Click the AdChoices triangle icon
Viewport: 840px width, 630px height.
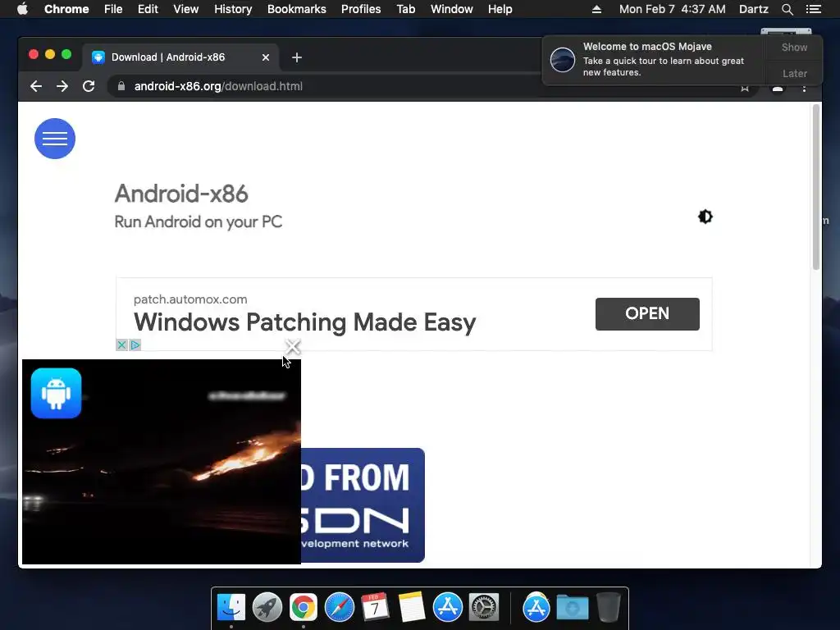135,345
